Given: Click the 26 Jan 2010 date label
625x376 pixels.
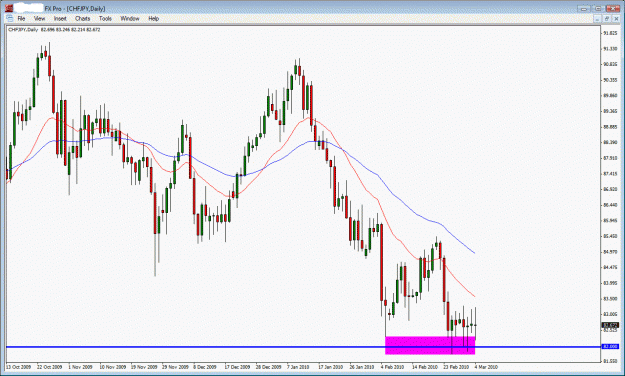Looking at the screenshot, I should tap(362, 367).
